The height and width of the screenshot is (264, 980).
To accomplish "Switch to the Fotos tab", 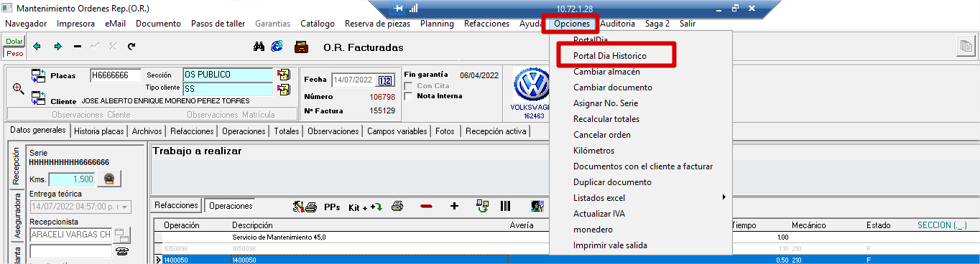I will pyautogui.click(x=445, y=131).
